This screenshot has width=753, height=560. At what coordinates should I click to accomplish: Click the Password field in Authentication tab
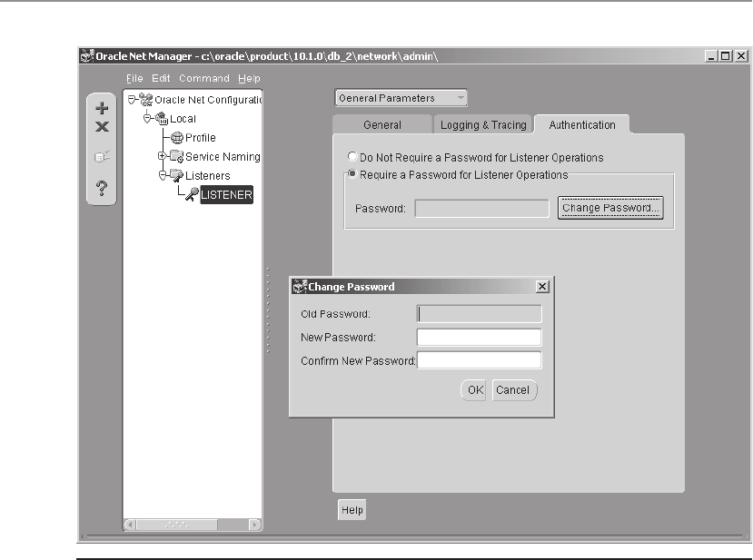click(x=481, y=208)
